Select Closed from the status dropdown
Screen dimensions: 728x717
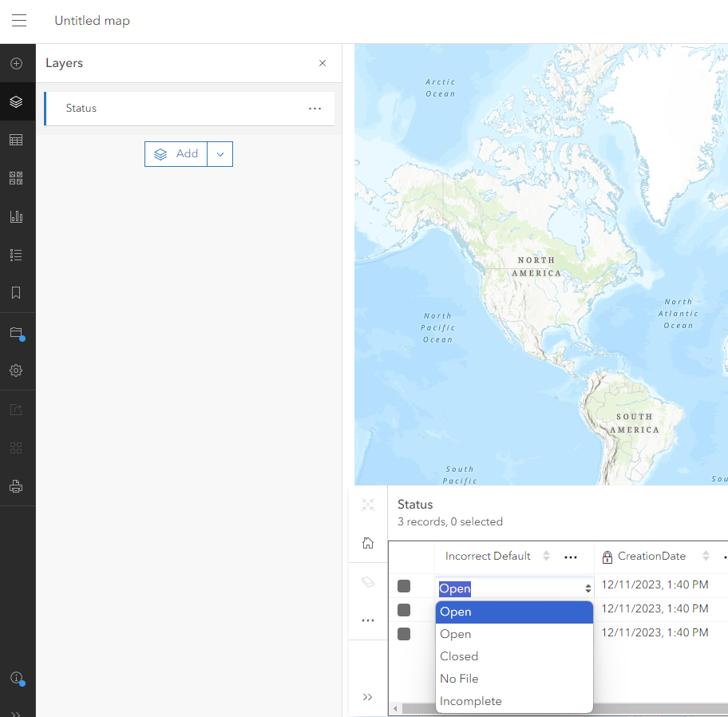pyautogui.click(x=459, y=656)
